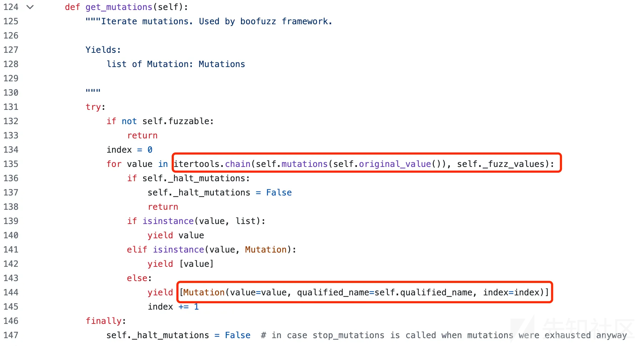Click the Mutation class in the yield statement

(204, 292)
